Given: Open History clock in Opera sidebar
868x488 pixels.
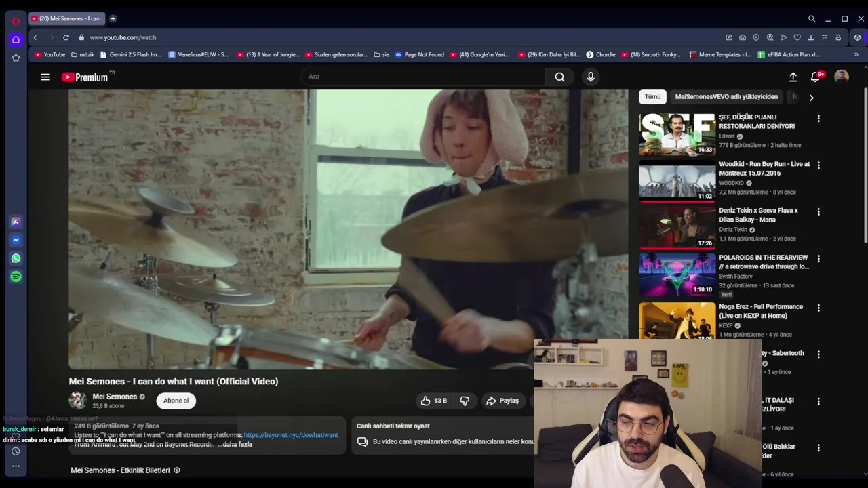Looking at the screenshot, I should [16, 451].
